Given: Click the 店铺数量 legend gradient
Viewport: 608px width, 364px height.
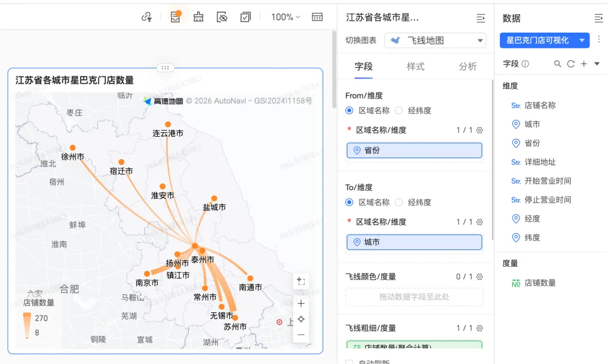Looking at the screenshot, I should pyautogui.click(x=27, y=326).
